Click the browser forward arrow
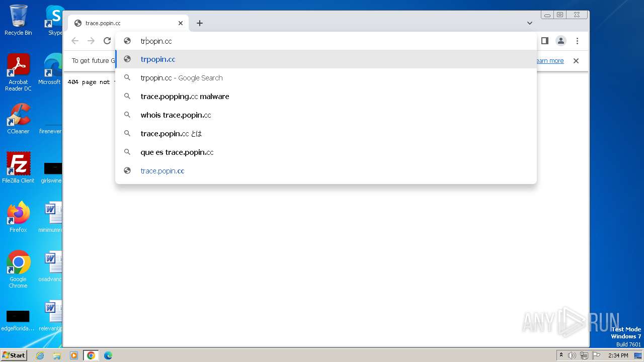 tap(91, 41)
